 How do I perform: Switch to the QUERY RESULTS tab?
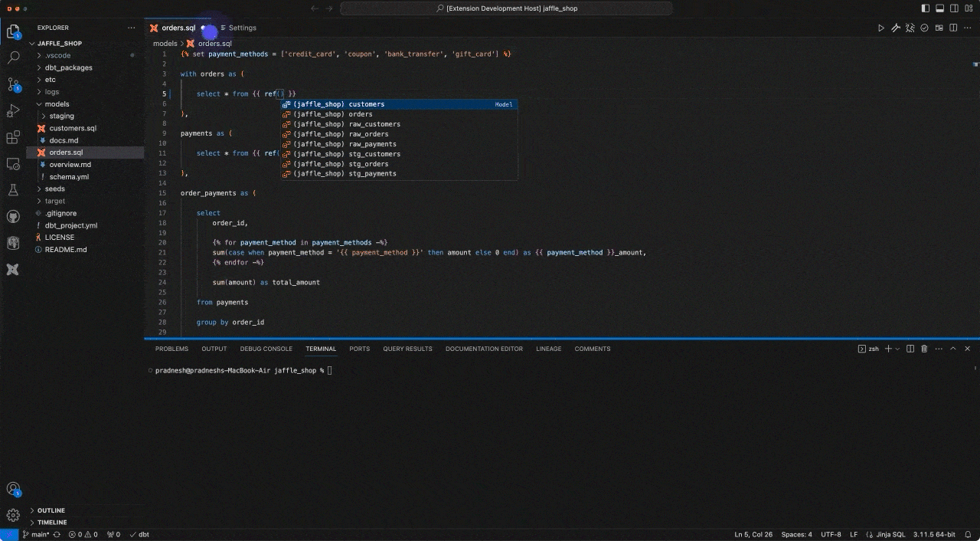point(407,349)
